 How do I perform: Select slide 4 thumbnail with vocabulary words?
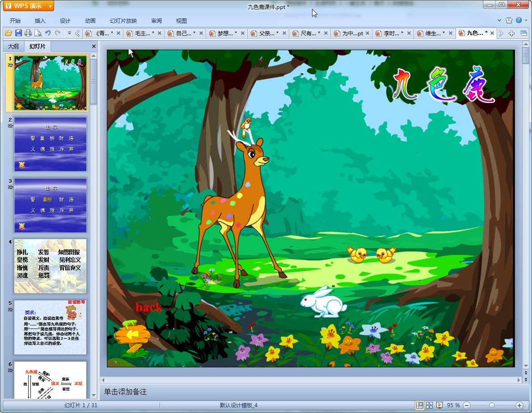(x=50, y=266)
